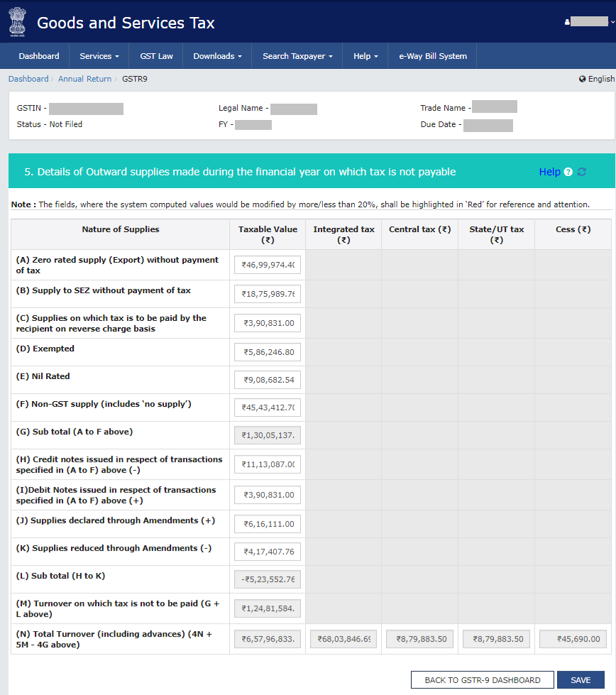Image resolution: width=616 pixels, height=695 pixels.
Task: Open the GST Law menu item
Action: (156, 56)
